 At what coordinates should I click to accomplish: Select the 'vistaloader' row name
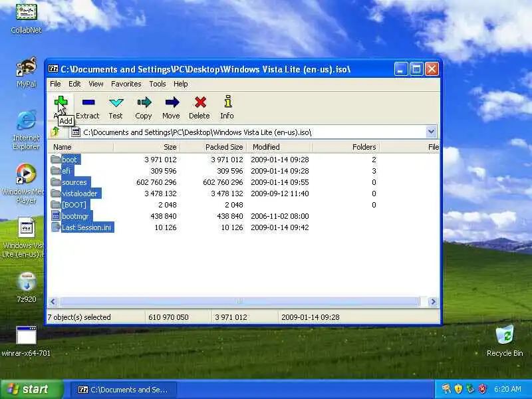point(80,194)
